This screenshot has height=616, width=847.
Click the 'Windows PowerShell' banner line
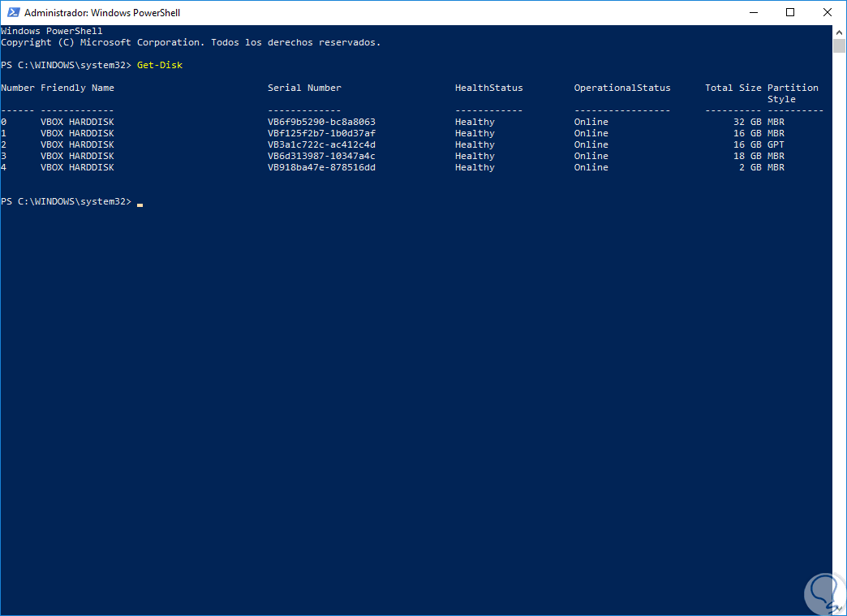pyautogui.click(x=52, y=31)
